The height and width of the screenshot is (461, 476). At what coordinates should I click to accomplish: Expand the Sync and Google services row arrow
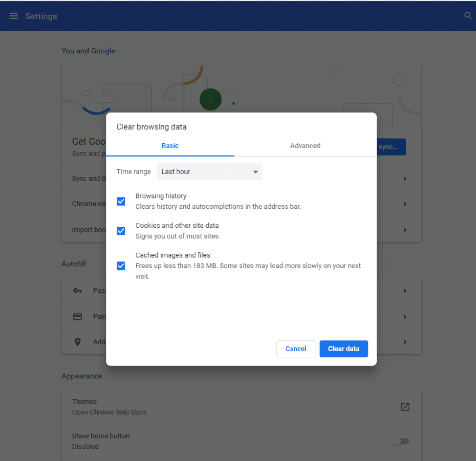(x=405, y=178)
